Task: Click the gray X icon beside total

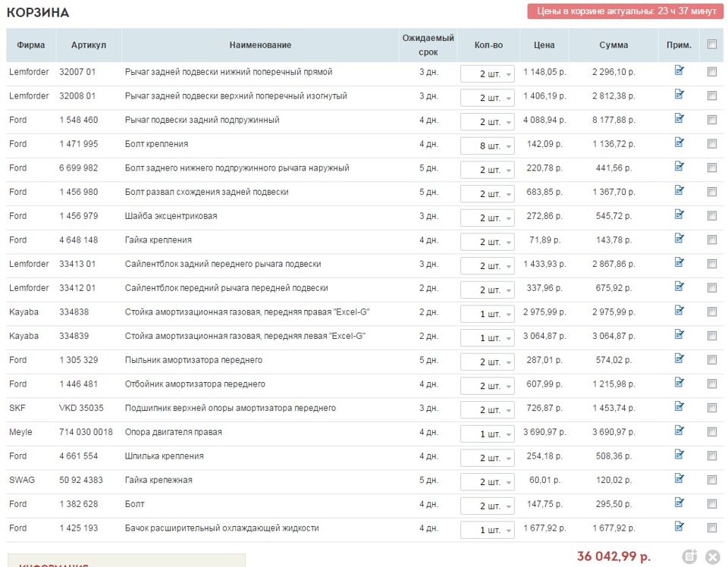Action: [712, 556]
